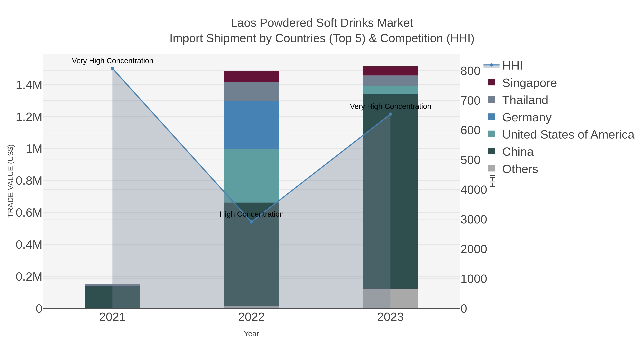Click the 0.6M left axis tick label
Screen dimensions: 644x362
(29, 213)
